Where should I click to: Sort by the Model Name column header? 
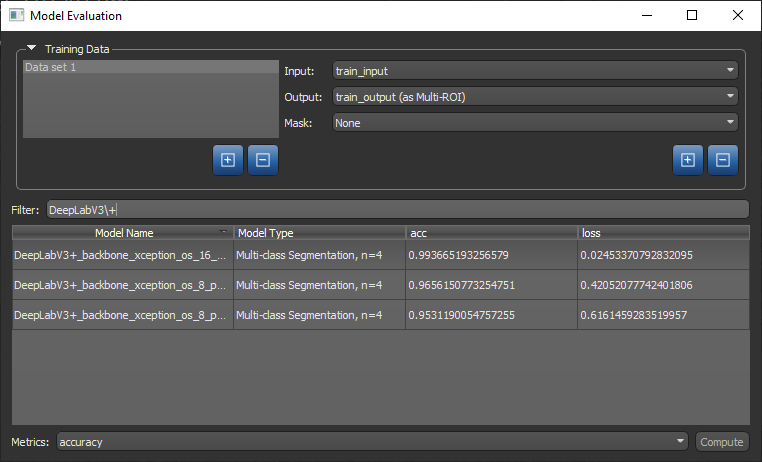pyautogui.click(x=123, y=233)
